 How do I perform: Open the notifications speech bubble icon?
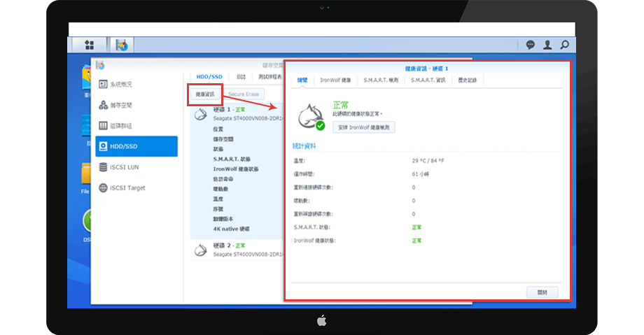(530, 45)
